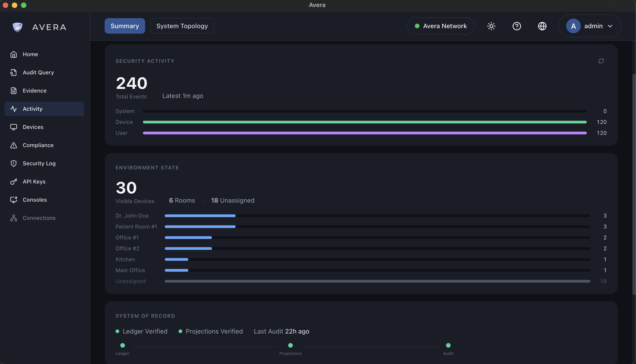The height and width of the screenshot is (364, 636).
Task: Refresh the Security Activity card
Action: pos(601,61)
